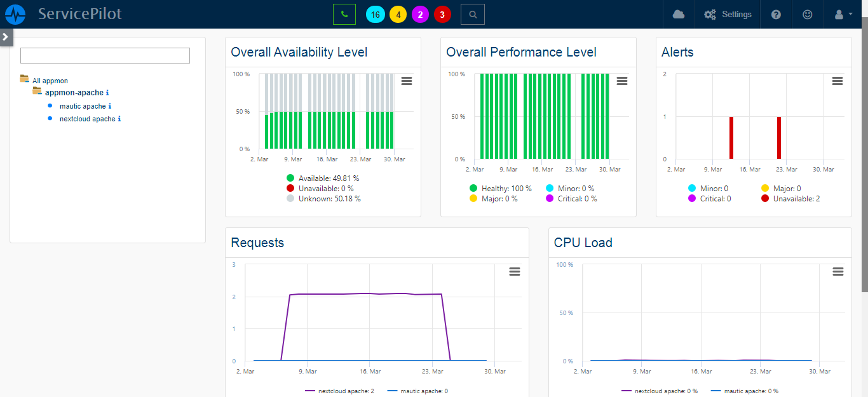Expand the left sidebar panel arrow
868x397 pixels.
(6, 37)
